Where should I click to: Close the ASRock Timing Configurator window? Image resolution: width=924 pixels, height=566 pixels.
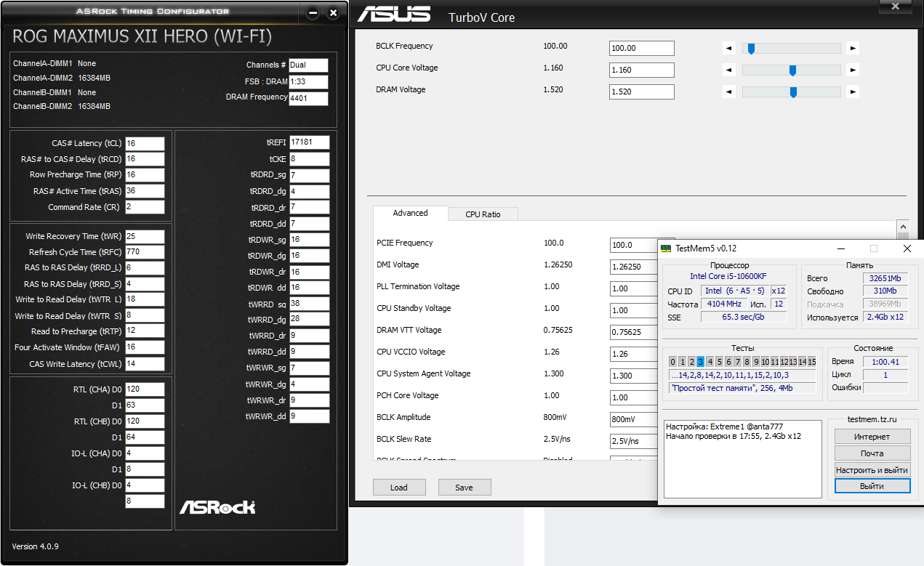(333, 13)
